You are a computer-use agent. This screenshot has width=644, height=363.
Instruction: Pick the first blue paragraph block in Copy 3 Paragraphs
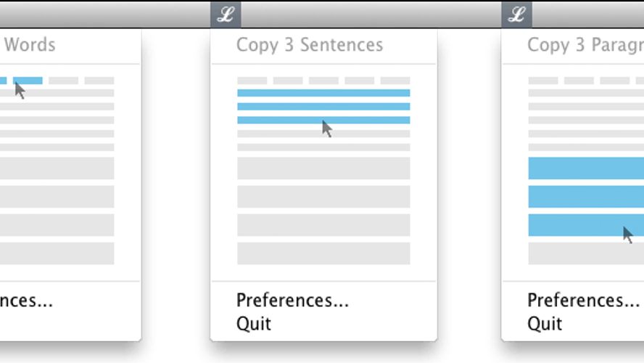click(x=585, y=168)
